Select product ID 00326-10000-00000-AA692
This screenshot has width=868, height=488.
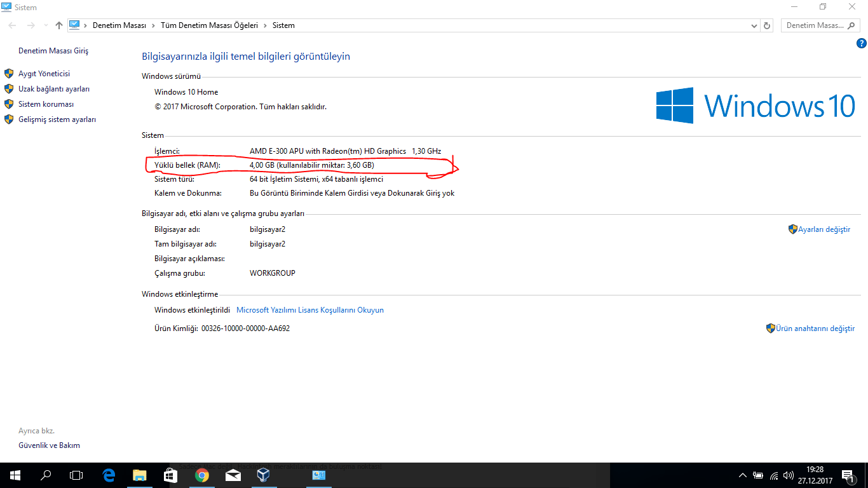(x=245, y=329)
